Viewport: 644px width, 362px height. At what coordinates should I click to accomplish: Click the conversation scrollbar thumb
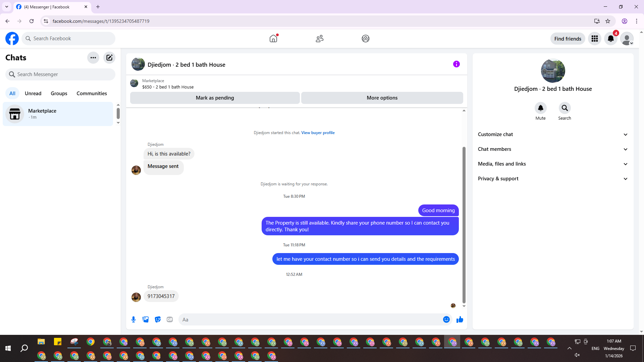[x=464, y=225]
